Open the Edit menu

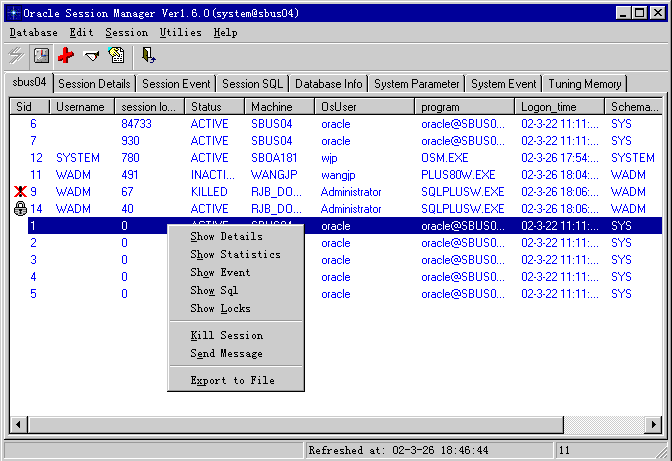[x=81, y=33]
